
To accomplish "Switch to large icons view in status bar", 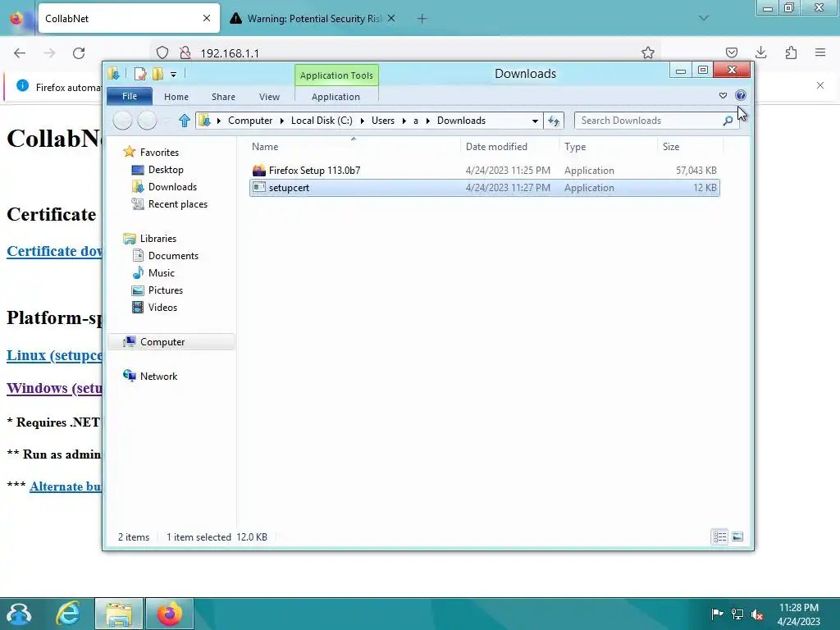I will click(x=737, y=536).
